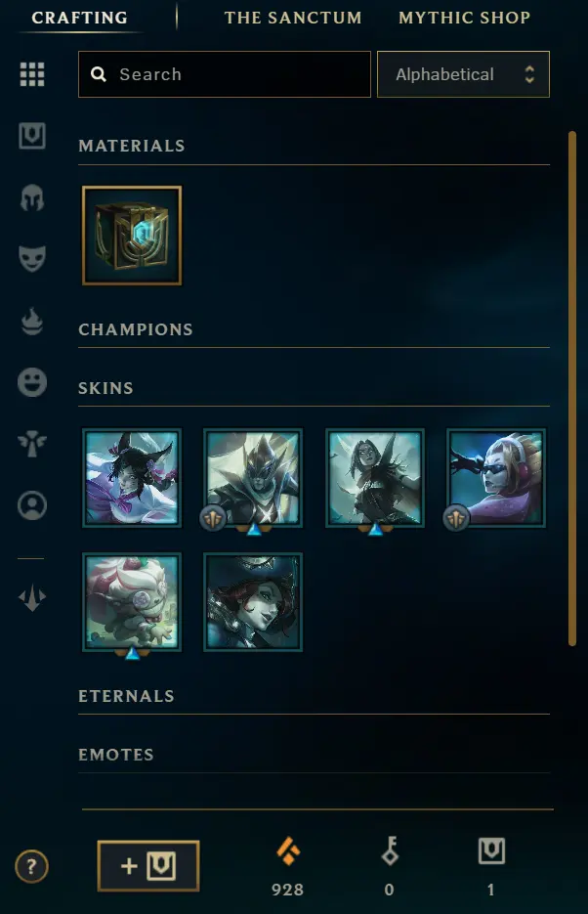This screenshot has width=588, height=914.
Task: Filter loot by ward skins icon
Action: pos(32,444)
